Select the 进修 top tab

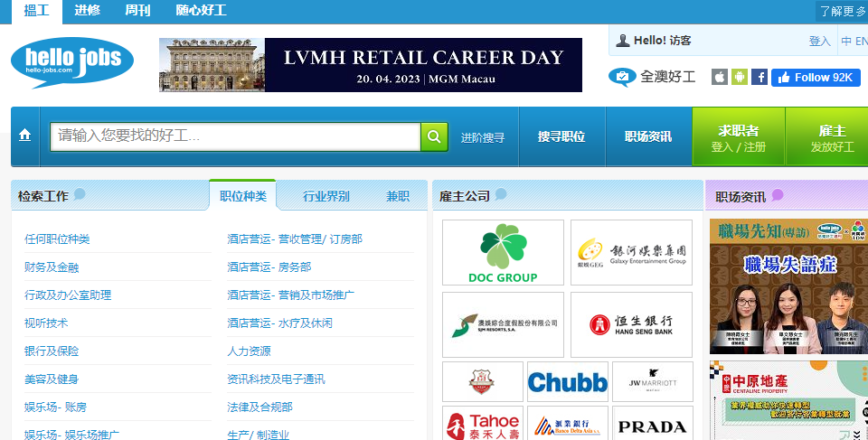87,11
